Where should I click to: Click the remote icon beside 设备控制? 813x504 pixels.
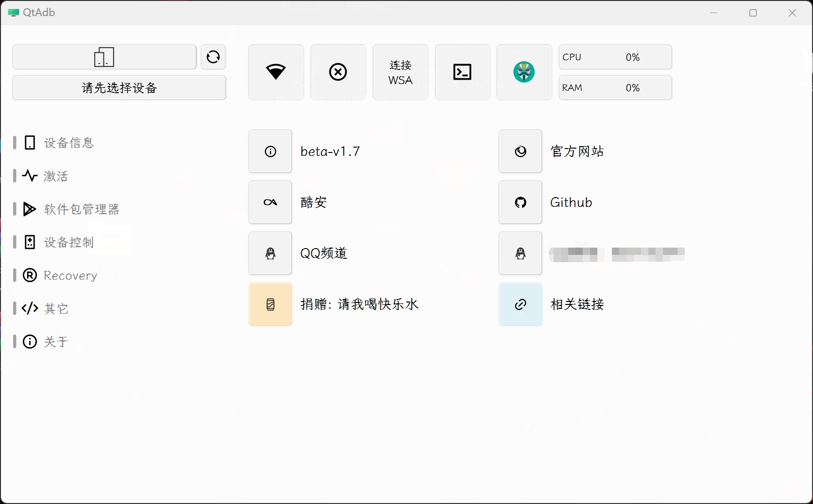pyautogui.click(x=30, y=242)
